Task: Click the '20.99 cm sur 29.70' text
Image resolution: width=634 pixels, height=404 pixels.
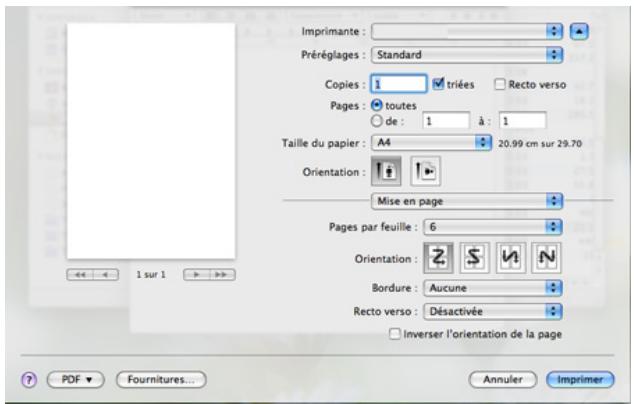Action: pos(540,144)
